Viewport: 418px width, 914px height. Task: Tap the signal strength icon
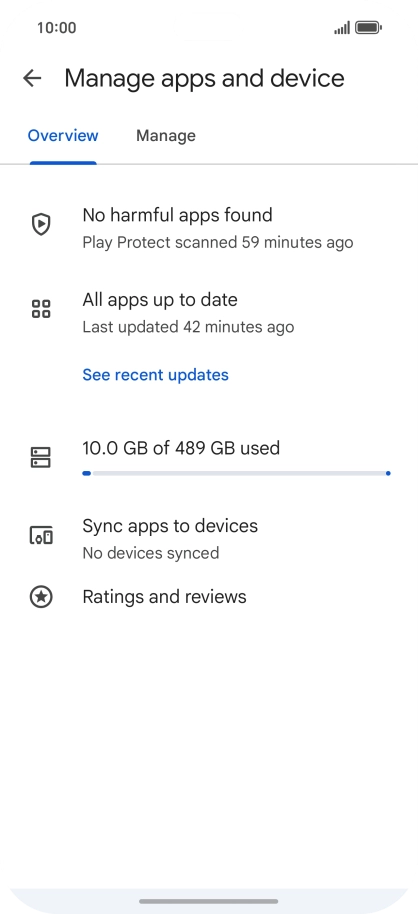pos(342,27)
